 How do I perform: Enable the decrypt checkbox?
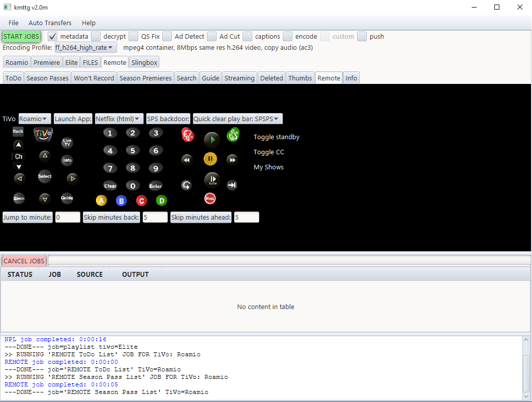point(95,36)
